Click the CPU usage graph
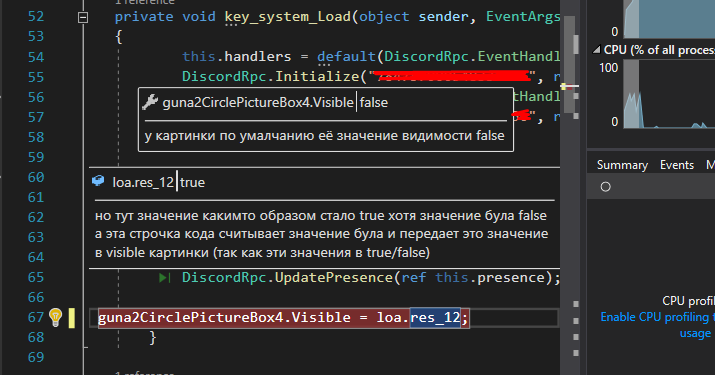 pos(669,94)
